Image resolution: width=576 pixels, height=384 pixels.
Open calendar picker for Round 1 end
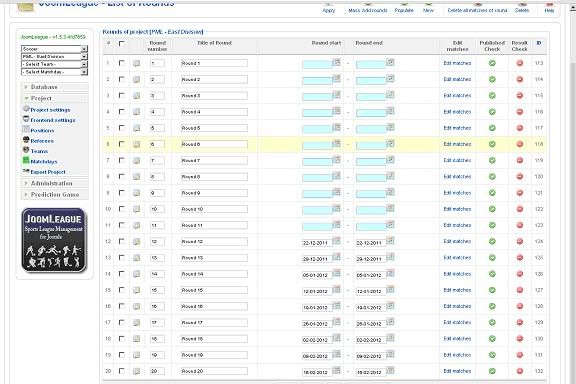(x=390, y=62)
